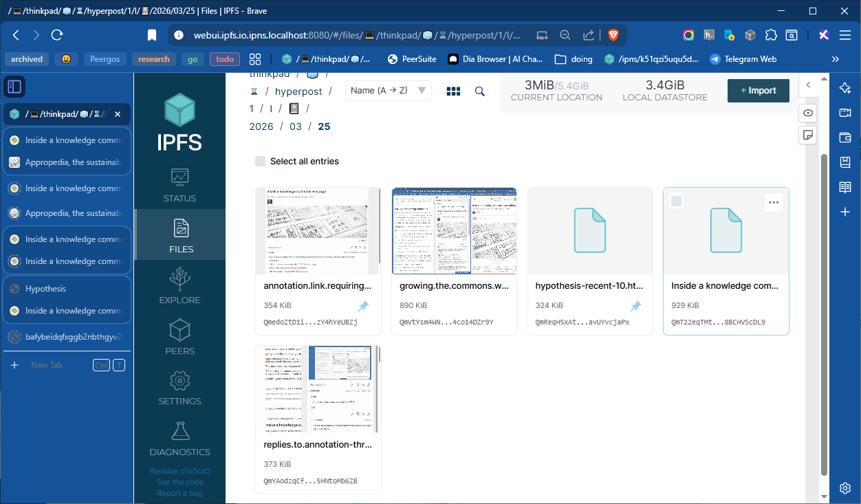Toggle the pin on annotation.link.requiring file

pos(363,306)
